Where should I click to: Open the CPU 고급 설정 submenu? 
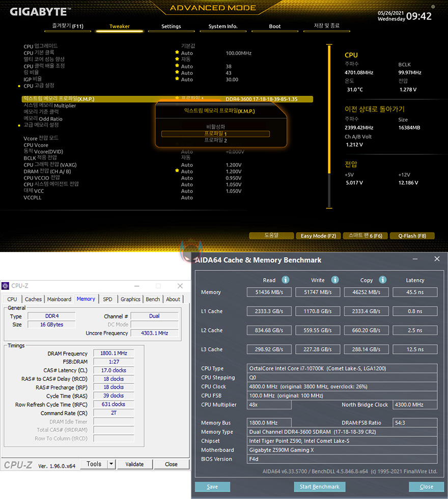click(39, 86)
